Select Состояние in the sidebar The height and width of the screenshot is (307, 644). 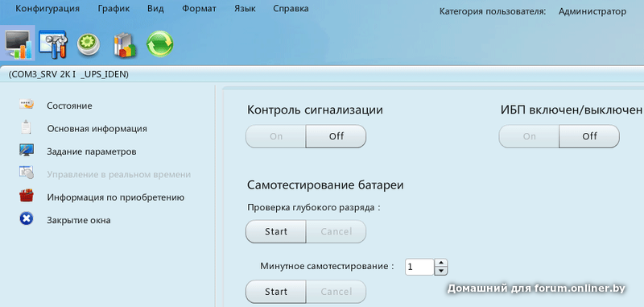click(69, 106)
